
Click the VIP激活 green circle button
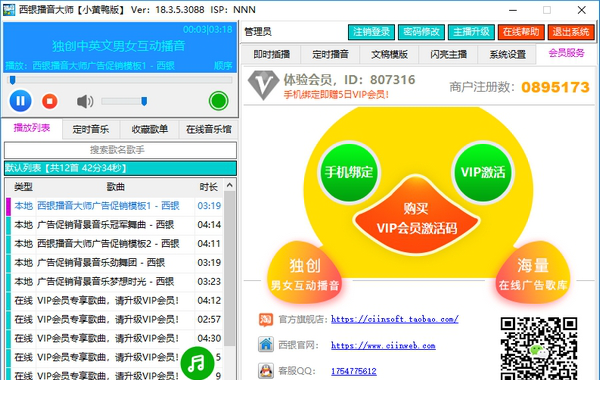[x=483, y=172]
